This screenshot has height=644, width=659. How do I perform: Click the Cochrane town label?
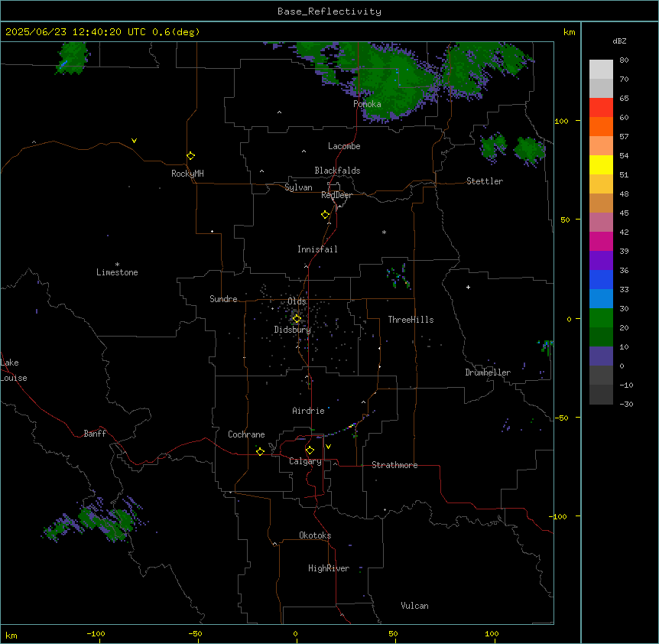pos(246,434)
